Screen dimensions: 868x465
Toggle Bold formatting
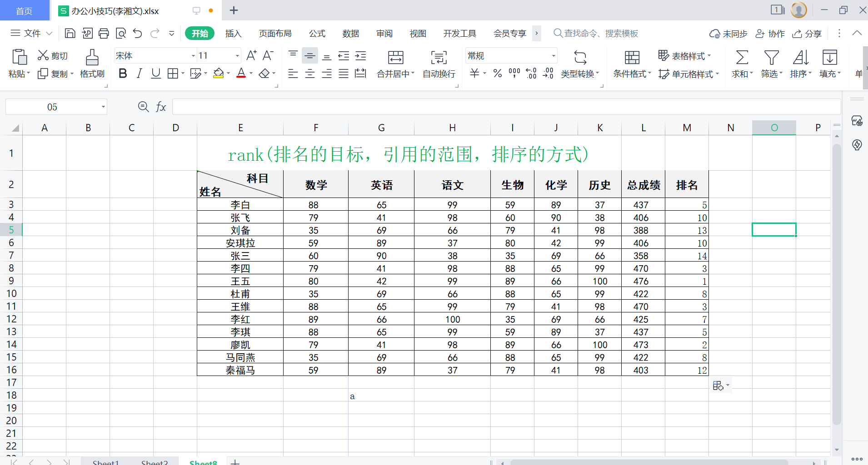[x=122, y=74]
